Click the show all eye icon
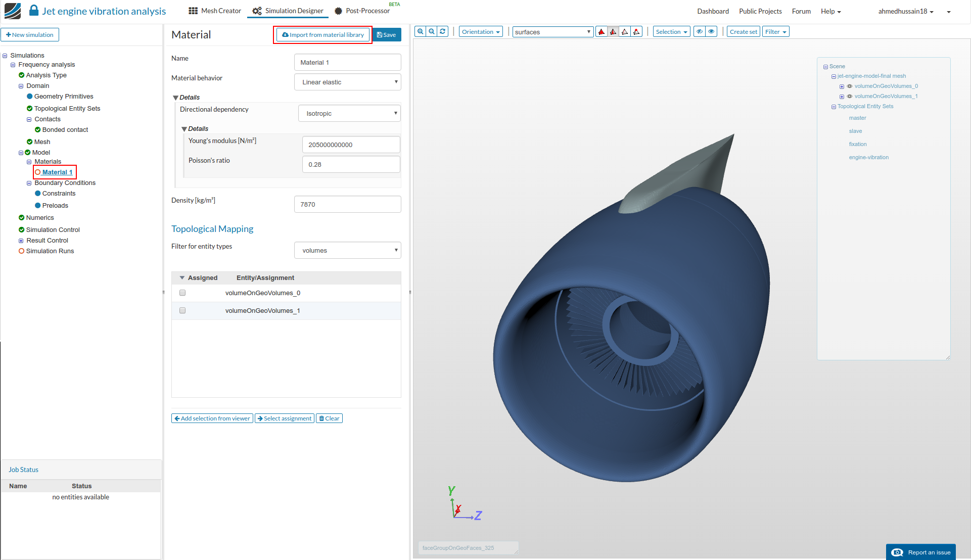The width and height of the screenshot is (971, 560). click(x=711, y=31)
